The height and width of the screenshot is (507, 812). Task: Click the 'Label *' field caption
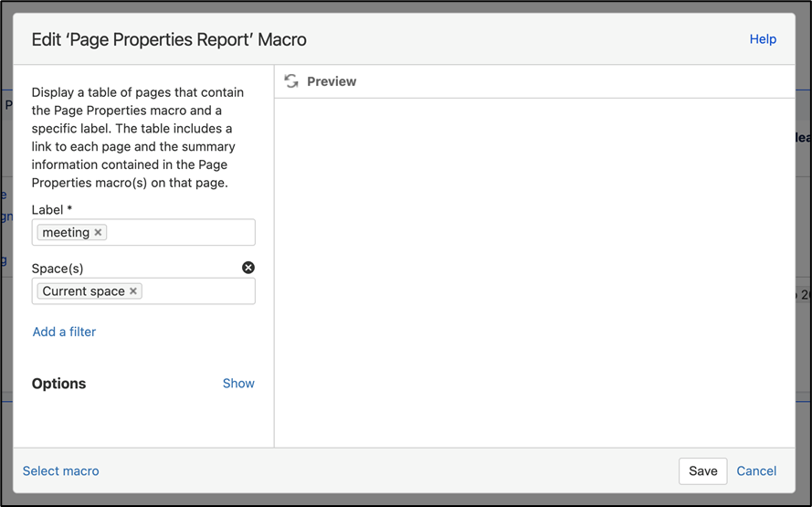point(52,210)
